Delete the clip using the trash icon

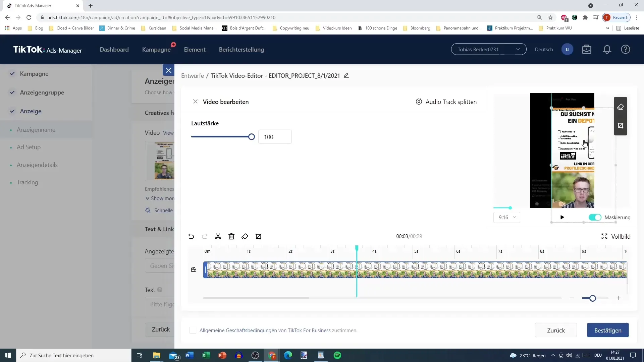pos(231,236)
